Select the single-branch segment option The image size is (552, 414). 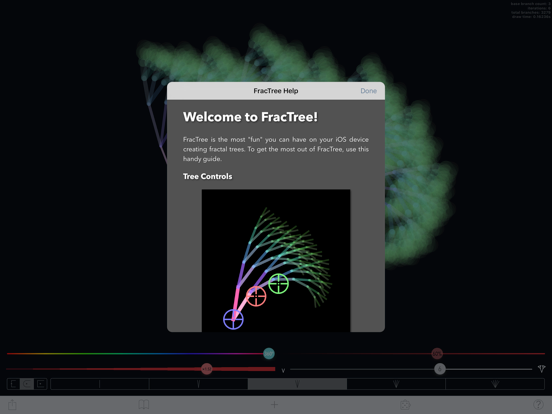(100, 384)
